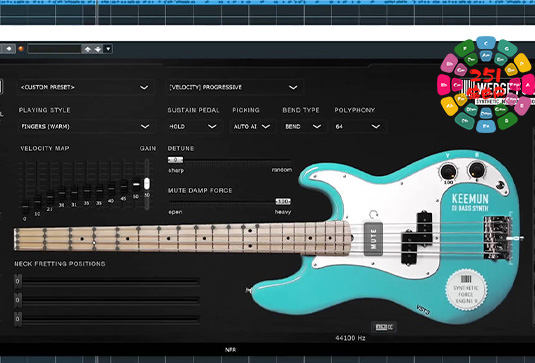Open the [VELOCITY] PROGRESSIVE dropdown
This screenshot has width=535, height=363.
[234, 87]
